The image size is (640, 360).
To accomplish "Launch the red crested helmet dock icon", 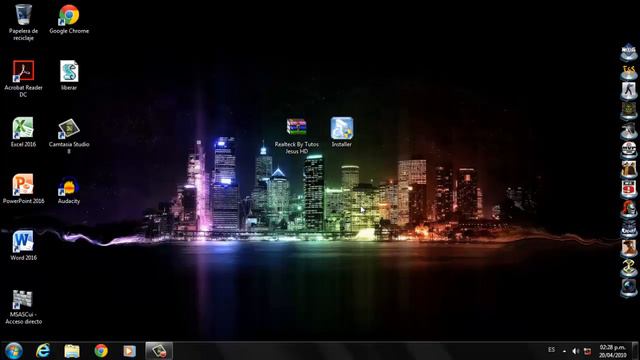I will [629, 209].
